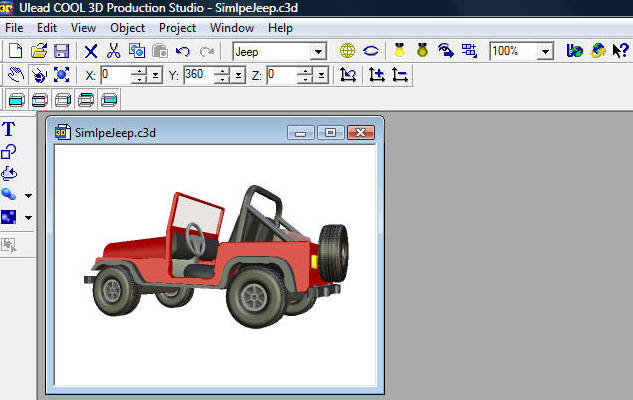Toggle the last display mode button

click(x=109, y=98)
